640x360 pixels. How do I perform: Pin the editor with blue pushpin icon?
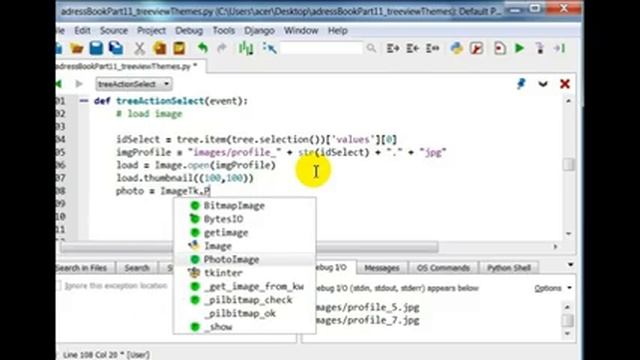point(521,84)
